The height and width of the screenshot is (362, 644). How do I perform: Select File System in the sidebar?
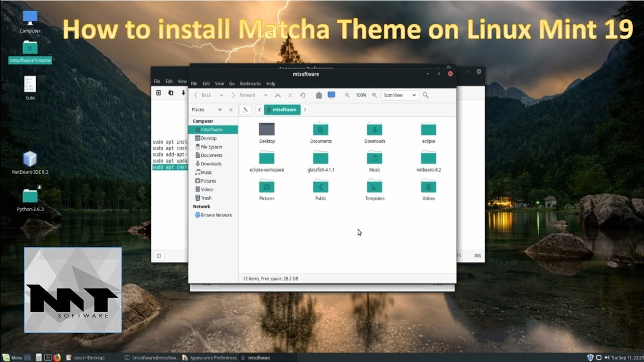[213, 147]
